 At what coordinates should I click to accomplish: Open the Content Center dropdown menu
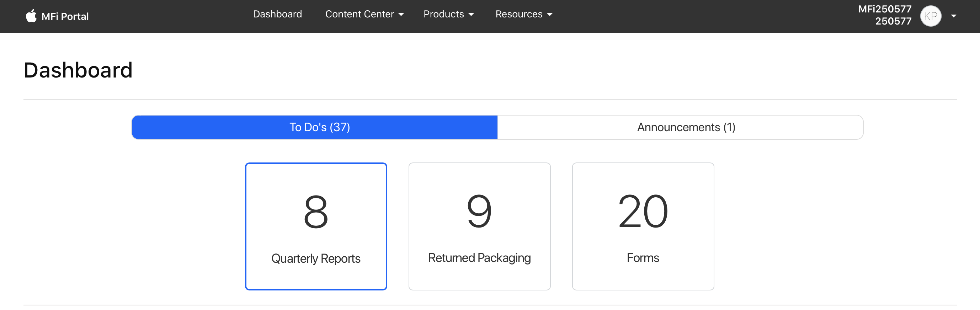364,14
